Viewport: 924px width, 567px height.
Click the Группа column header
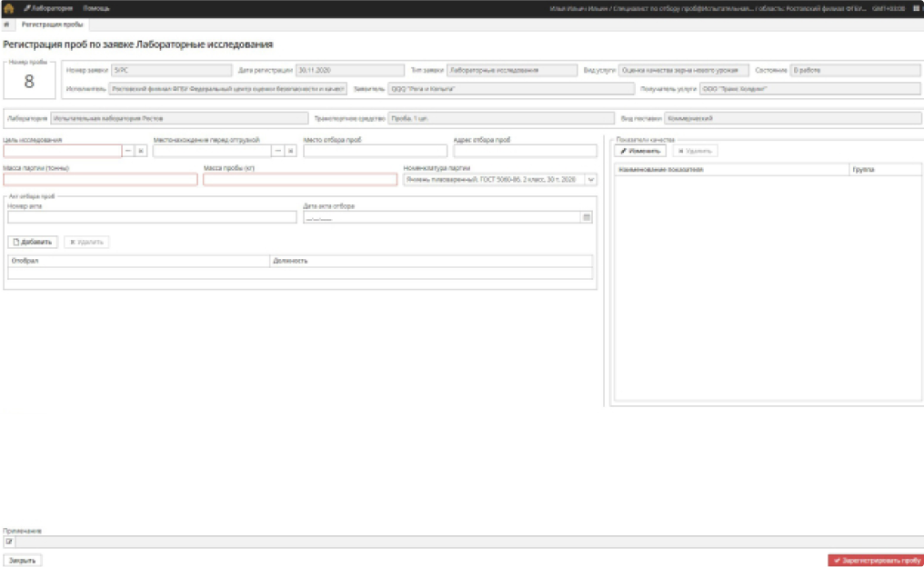coord(886,170)
